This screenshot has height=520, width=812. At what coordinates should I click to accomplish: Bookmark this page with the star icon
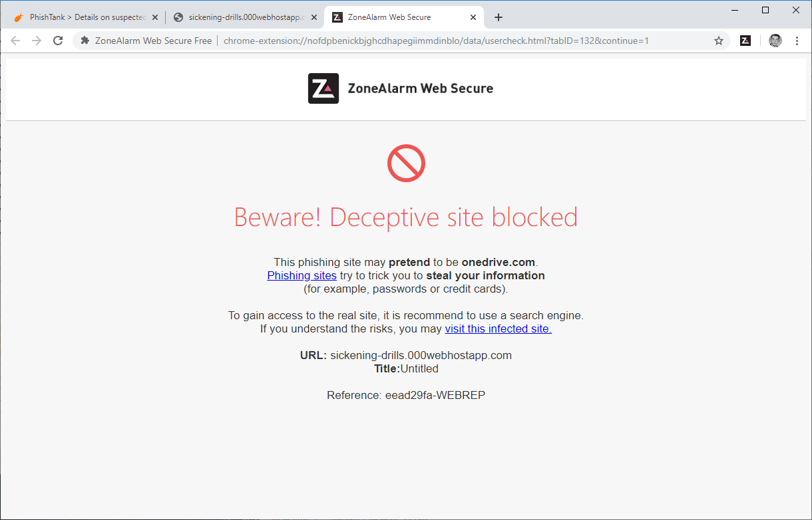tap(719, 41)
